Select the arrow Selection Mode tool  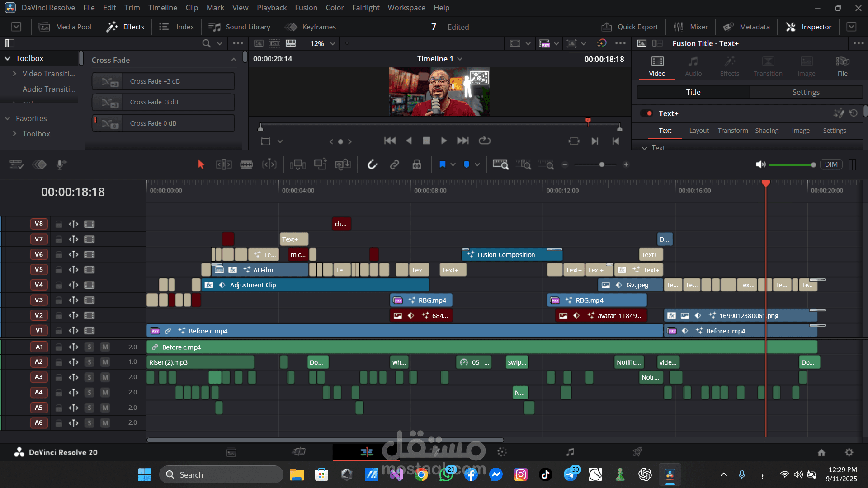coord(201,164)
